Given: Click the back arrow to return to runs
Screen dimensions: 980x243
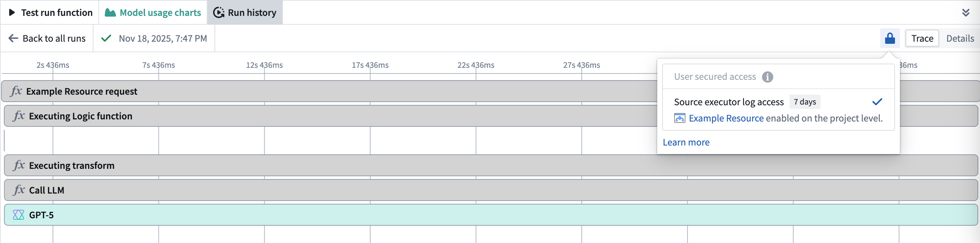Looking at the screenshot, I should pos(13,38).
